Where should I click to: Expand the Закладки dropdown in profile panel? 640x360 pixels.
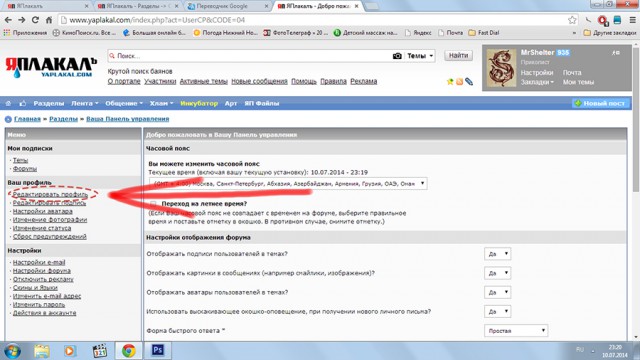(x=537, y=82)
